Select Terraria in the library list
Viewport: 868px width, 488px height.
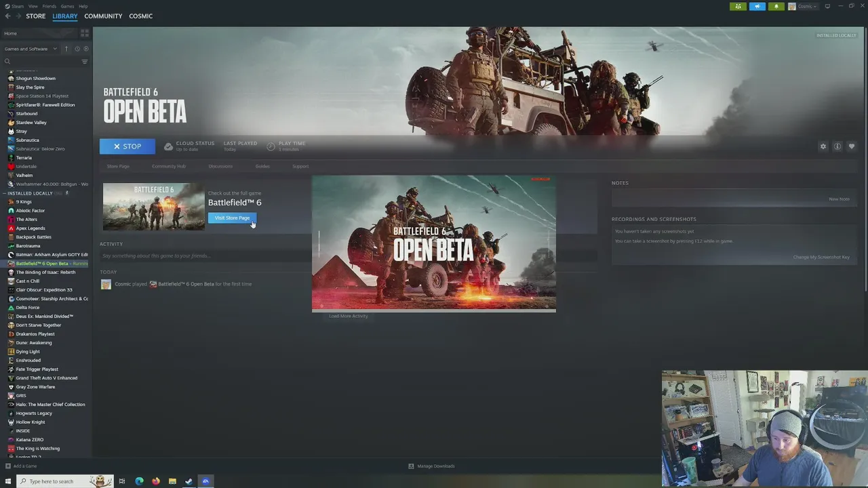click(x=24, y=158)
